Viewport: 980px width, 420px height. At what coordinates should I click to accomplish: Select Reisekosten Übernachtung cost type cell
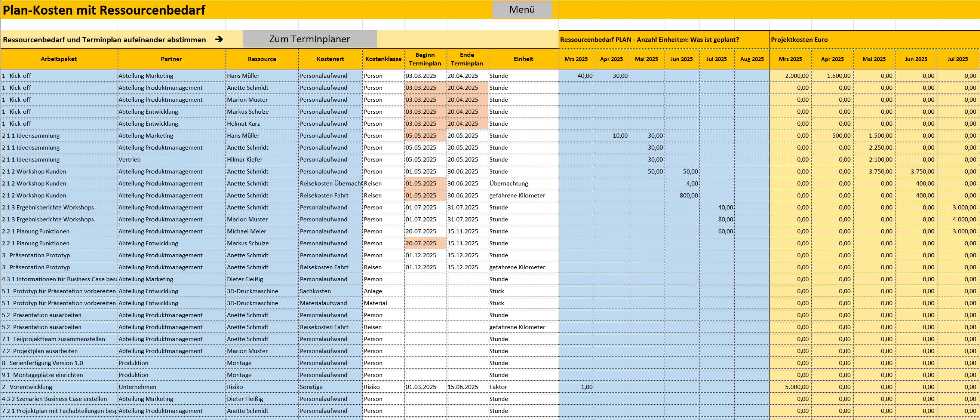(330, 183)
